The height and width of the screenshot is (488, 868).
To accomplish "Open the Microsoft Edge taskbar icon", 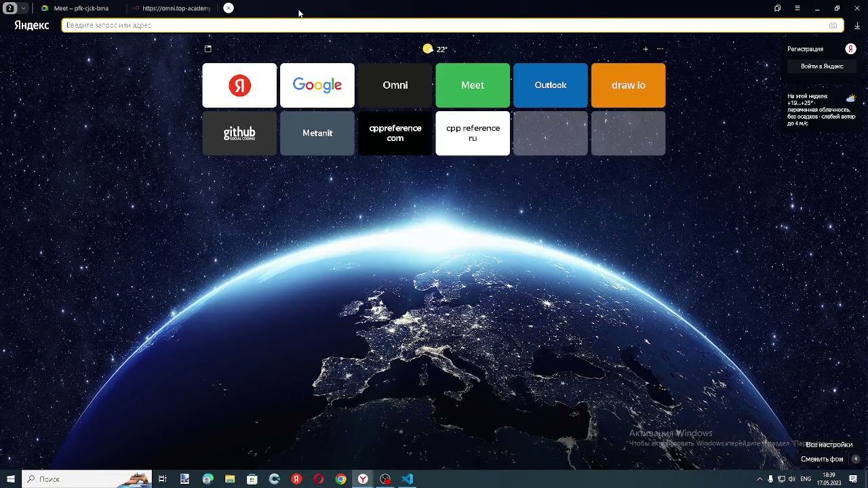I will tap(208, 479).
